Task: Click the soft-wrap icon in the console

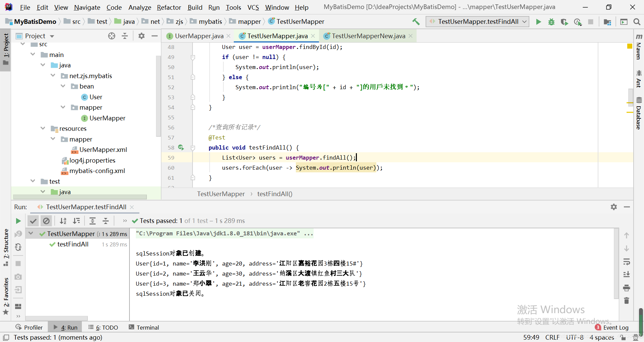Action: click(x=626, y=262)
